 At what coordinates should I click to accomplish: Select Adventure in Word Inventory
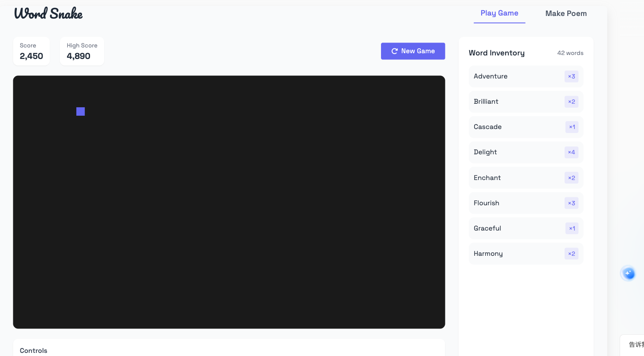click(x=491, y=76)
